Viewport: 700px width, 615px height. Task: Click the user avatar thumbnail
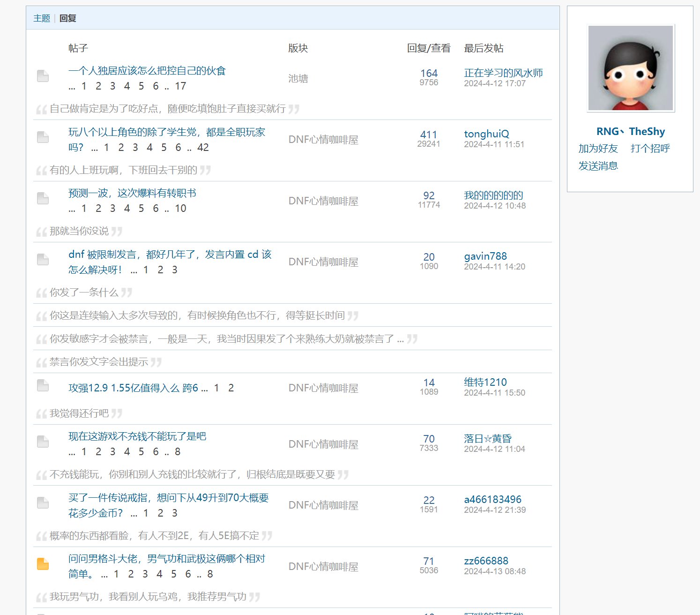[631, 68]
